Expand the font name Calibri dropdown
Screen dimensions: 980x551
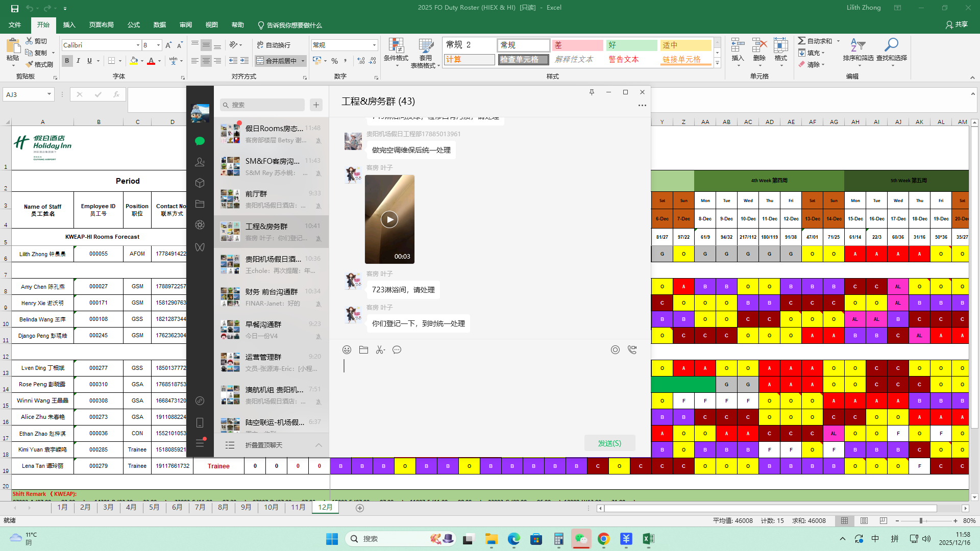[x=138, y=45]
